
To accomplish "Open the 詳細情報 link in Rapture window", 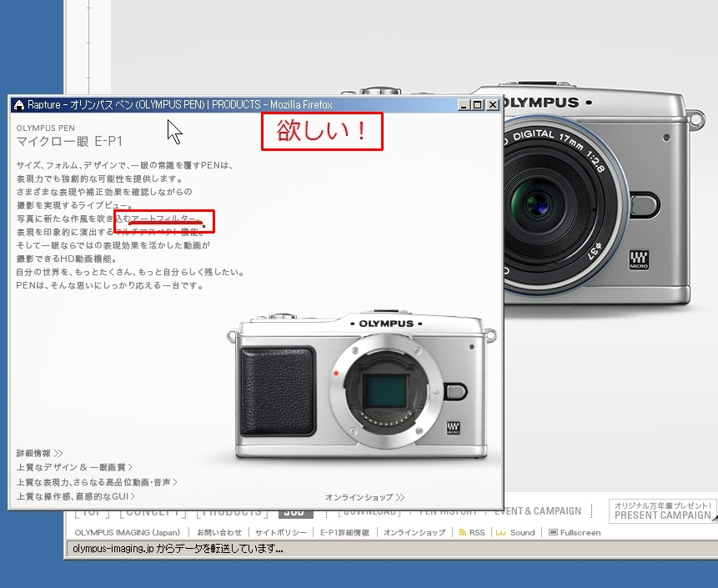I will (39, 454).
